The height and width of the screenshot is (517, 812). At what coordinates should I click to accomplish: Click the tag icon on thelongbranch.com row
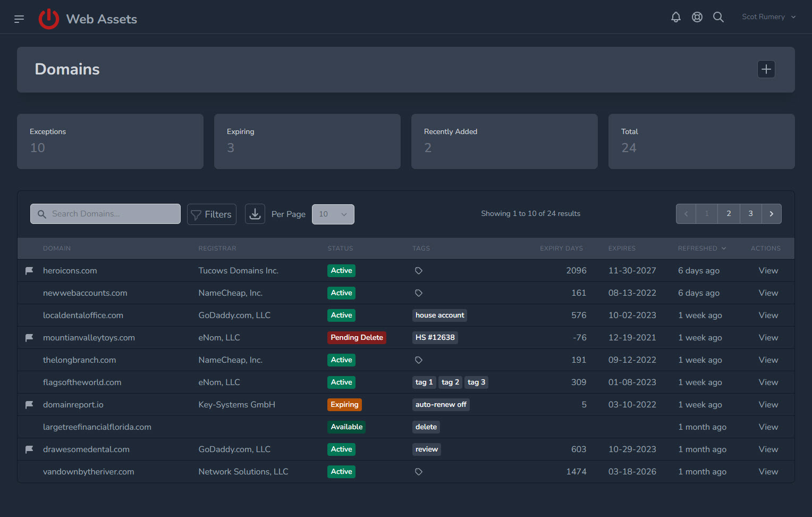pos(419,360)
